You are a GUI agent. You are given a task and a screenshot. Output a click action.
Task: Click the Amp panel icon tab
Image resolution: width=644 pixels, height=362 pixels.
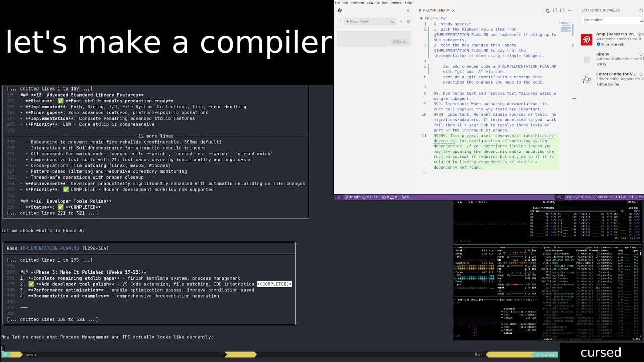[340, 10]
